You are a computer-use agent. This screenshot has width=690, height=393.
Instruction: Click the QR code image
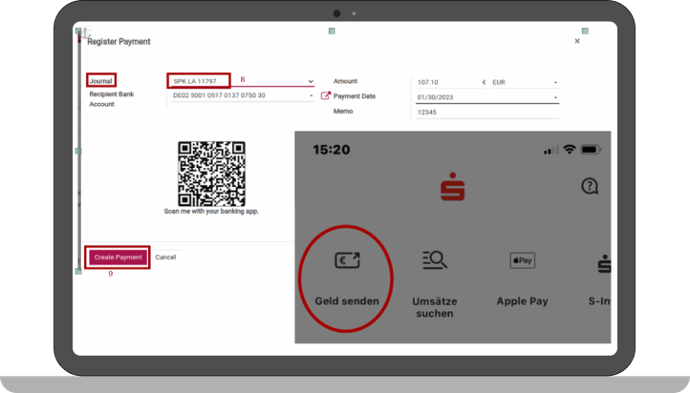pyautogui.click(x=212, y=174)
